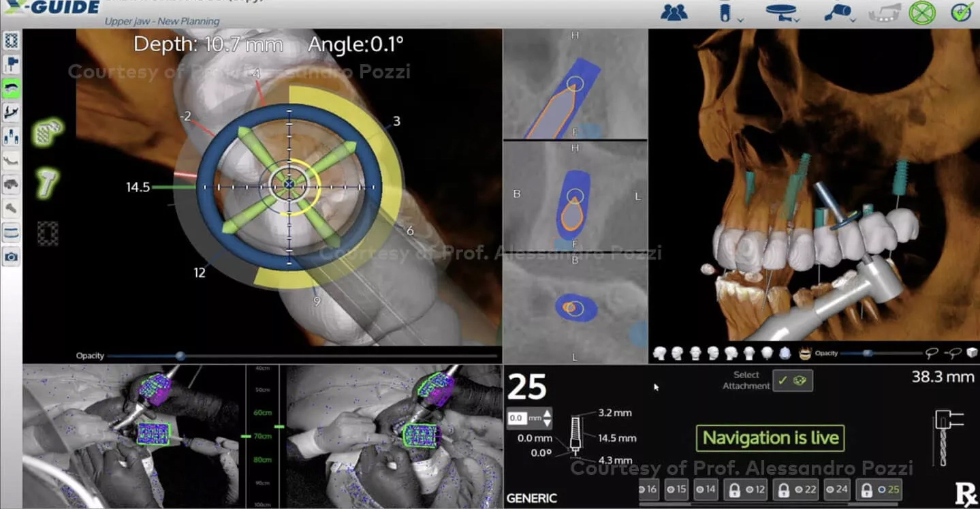Click the green crosshair navigation target icon

921,12
